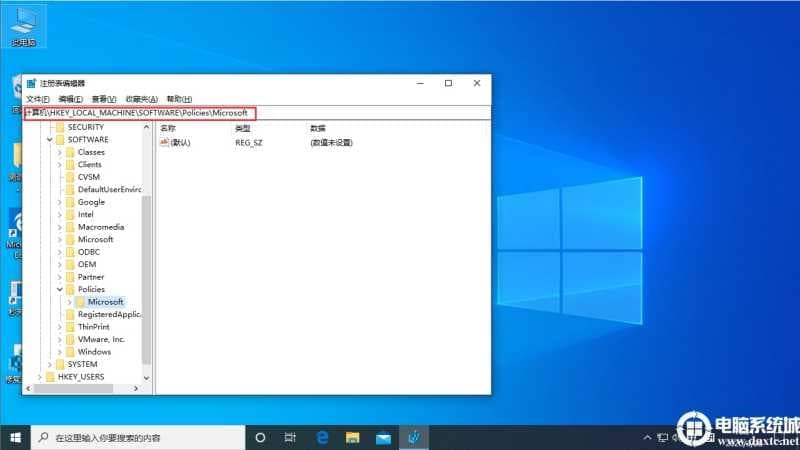The image size is (800, 450).
Task: Click the 名称 column header
Action: 168,129
